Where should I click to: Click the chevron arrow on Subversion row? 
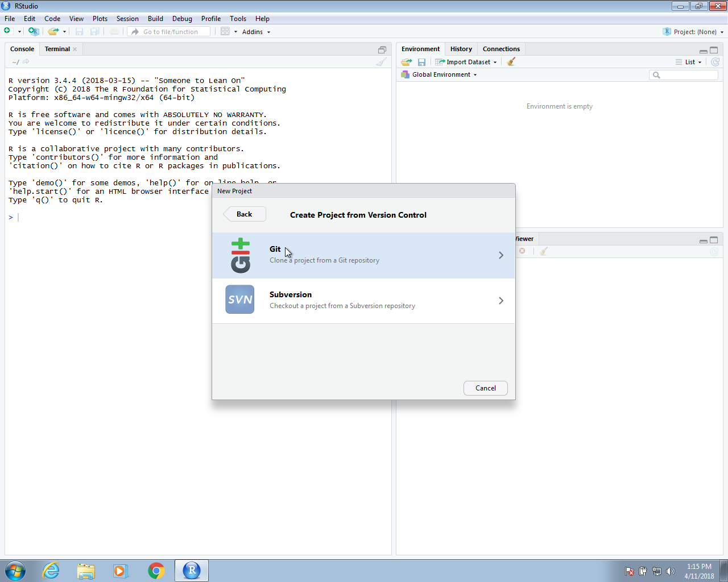(501, 301)
